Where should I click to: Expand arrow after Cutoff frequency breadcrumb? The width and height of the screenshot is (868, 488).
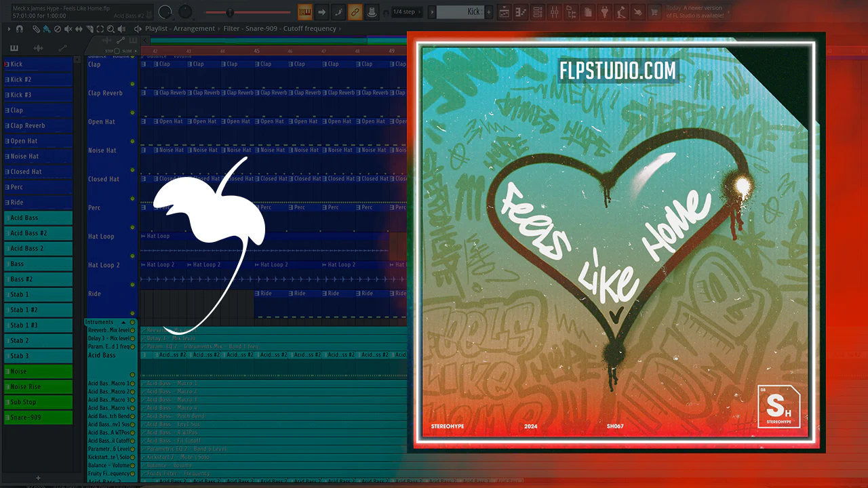point(341,28)
